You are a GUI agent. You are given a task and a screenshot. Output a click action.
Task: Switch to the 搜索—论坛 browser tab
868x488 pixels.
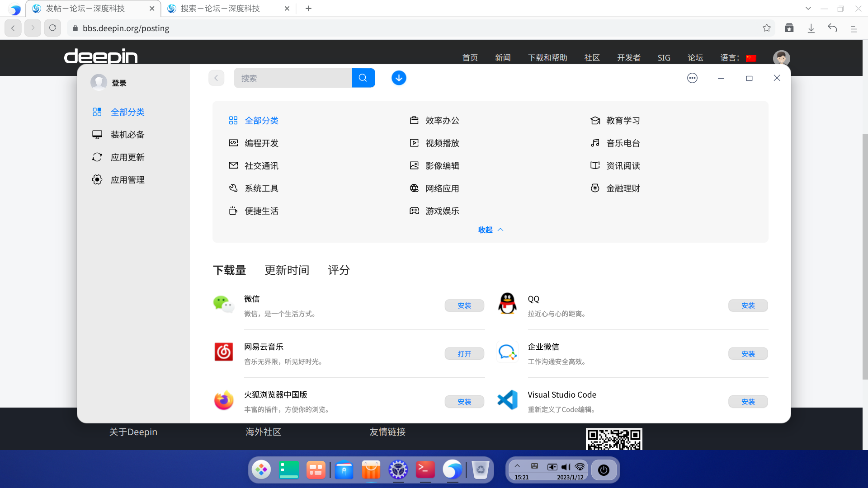point(220,9)
